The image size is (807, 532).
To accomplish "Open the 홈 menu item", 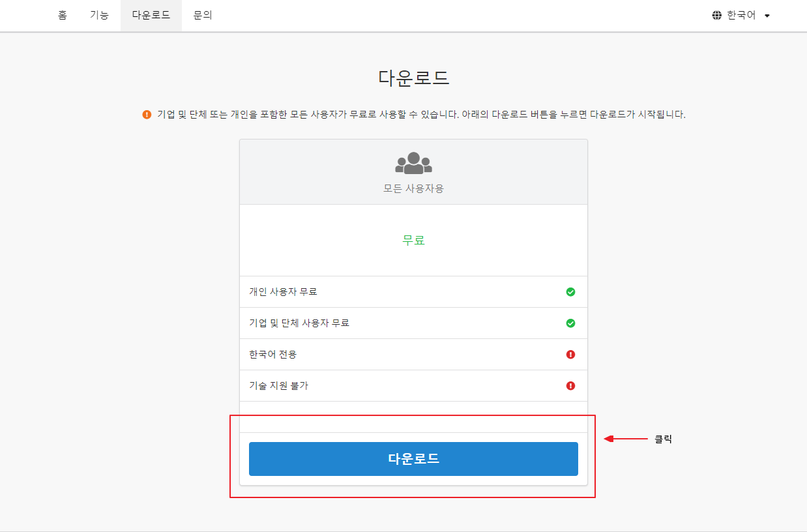I will point(63,15).
